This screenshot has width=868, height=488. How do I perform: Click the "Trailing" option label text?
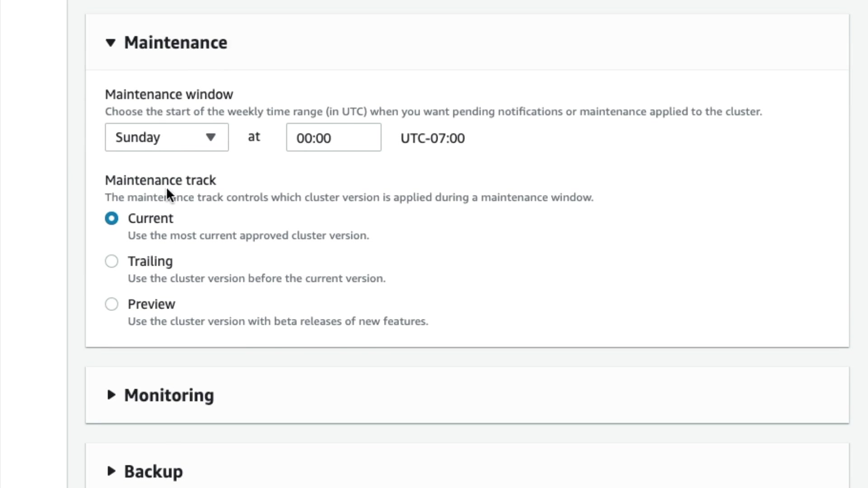[x=150, y=261]
